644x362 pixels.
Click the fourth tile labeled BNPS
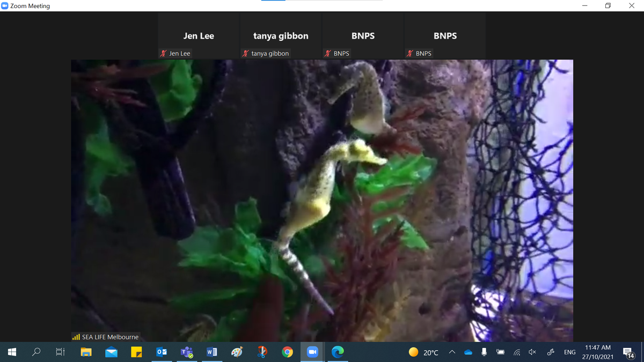(445, 36)
